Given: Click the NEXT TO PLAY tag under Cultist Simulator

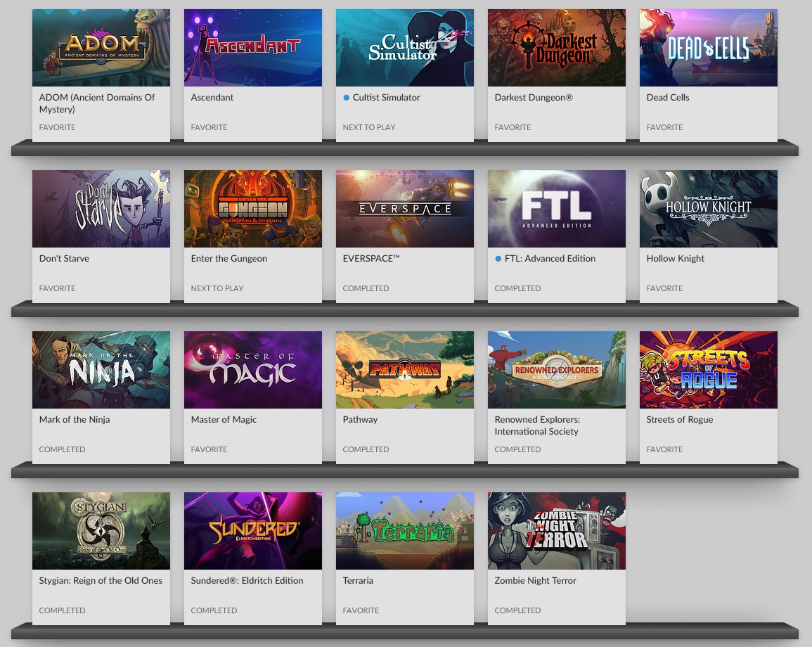Looking at the screenshot, I should [x=368, y=127].
